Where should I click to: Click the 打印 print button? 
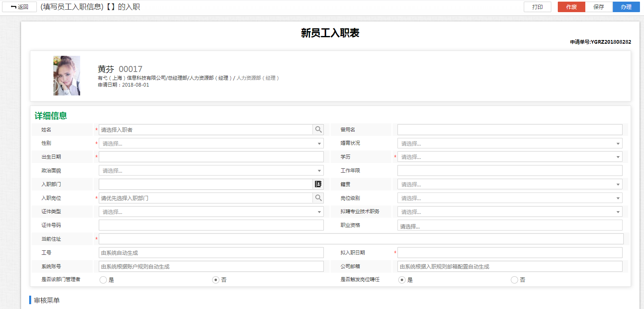point(537,7)
